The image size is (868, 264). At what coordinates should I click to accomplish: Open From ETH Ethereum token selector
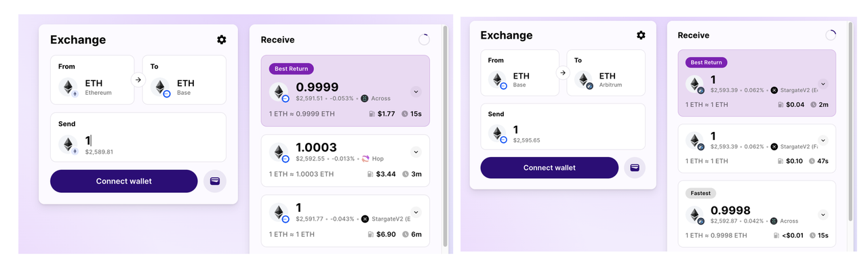click(x=92, y=80)
